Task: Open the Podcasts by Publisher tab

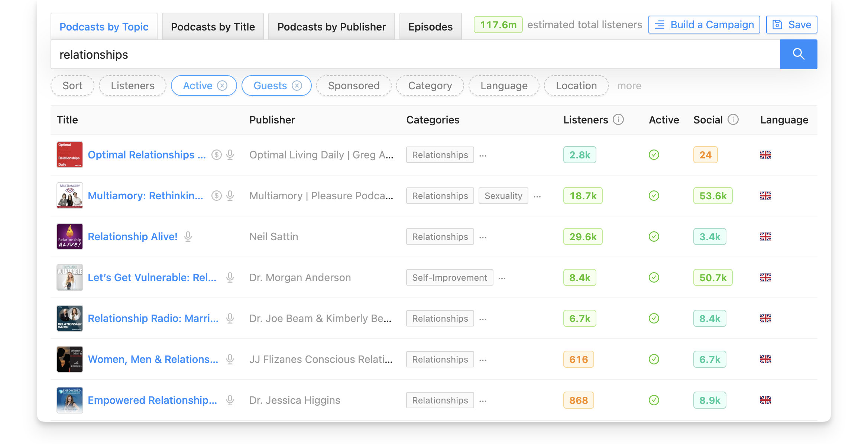Action: [331, 26]
